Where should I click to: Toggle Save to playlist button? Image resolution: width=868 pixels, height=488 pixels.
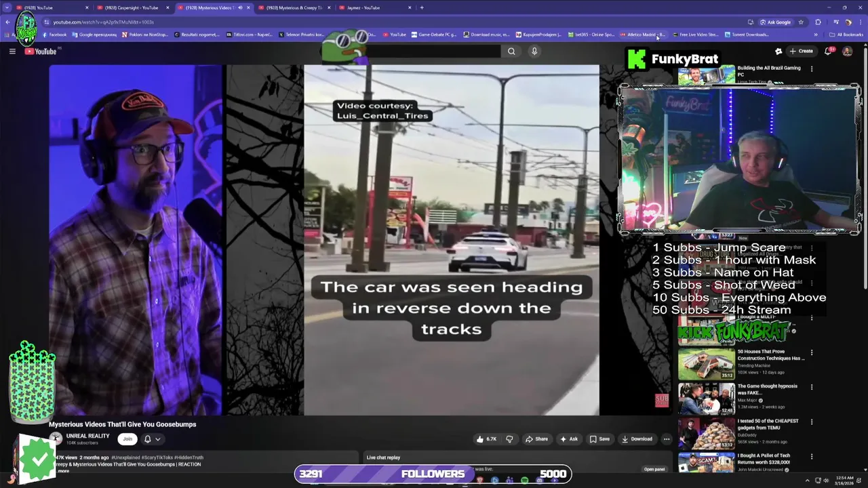pyautogui.click(x=599, y=439)
